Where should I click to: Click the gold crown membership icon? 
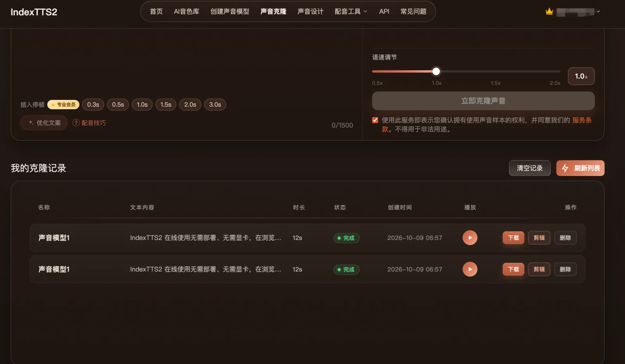(x=549, y=11)
